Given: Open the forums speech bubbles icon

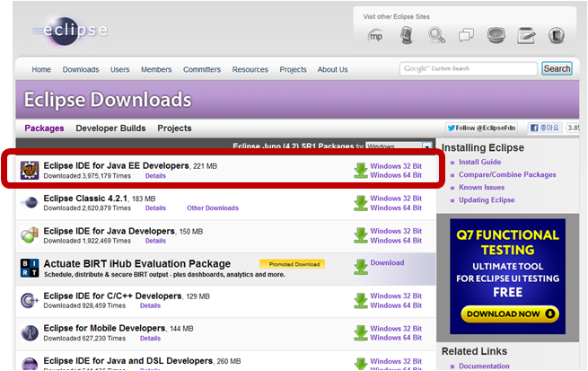Looking at the screenshot, I should 466,36.
